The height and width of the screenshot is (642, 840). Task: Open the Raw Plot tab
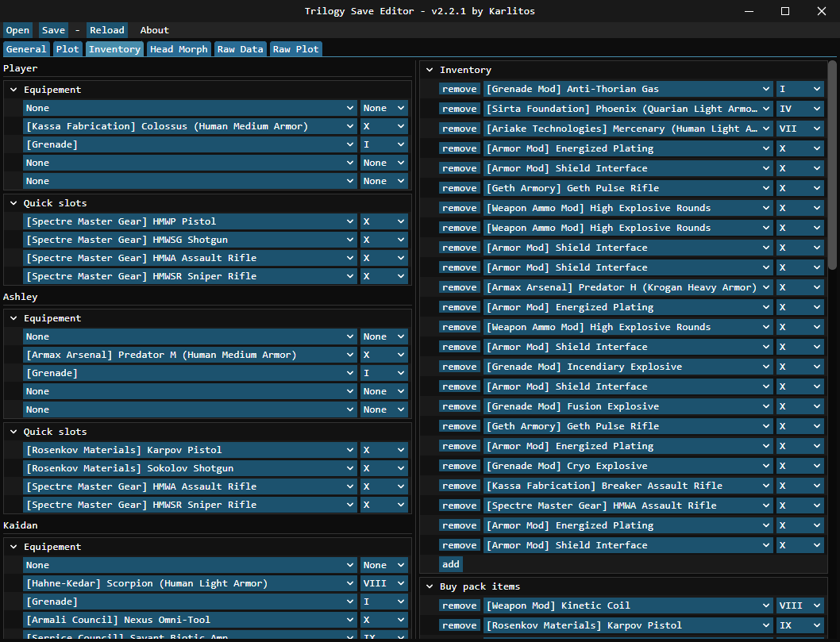[295, 49]
